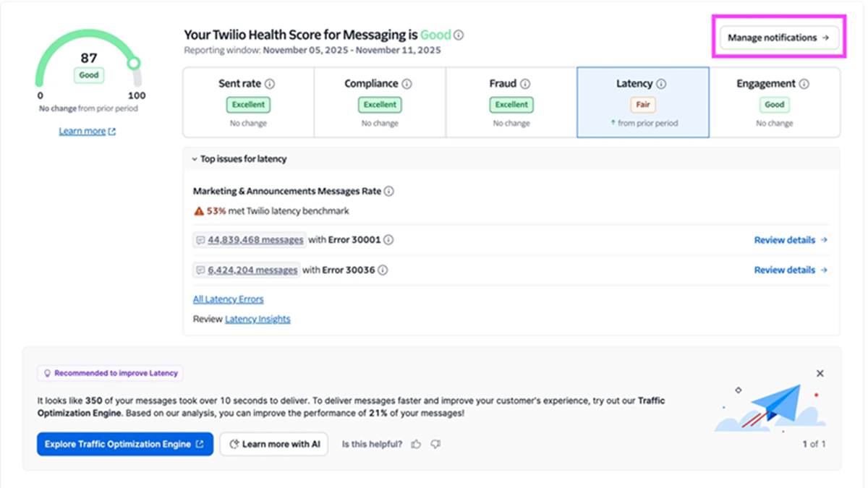Switch to the Compliance score tile
Viewport: 868px width, 488px height.
380,101
